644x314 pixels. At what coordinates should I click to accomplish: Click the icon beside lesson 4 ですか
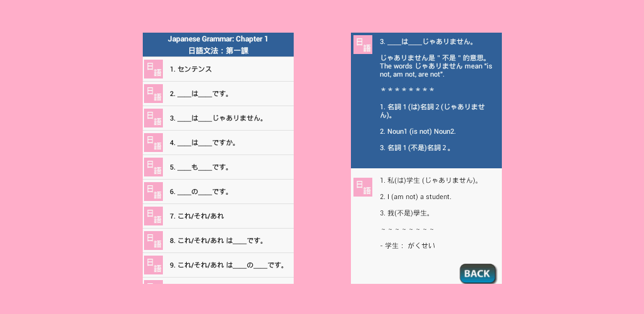[153, 143]
